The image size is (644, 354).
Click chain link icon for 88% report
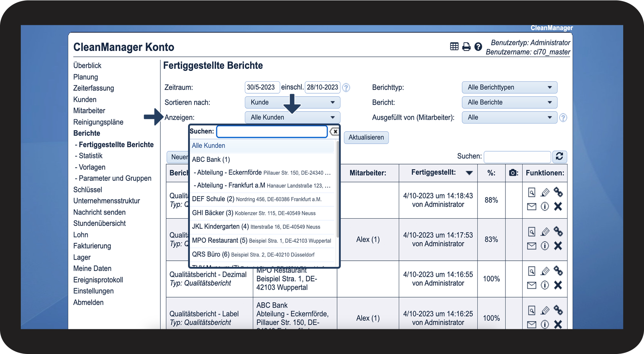[x=558, y=192]
